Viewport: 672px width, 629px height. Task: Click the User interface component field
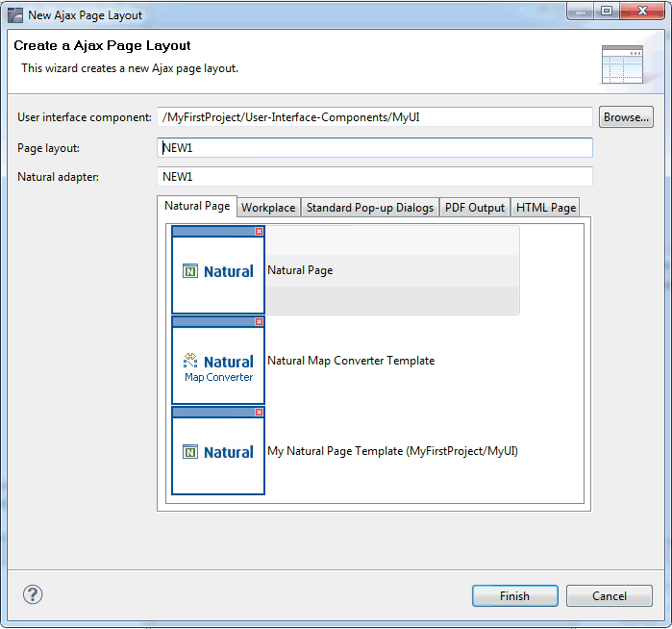374,117
